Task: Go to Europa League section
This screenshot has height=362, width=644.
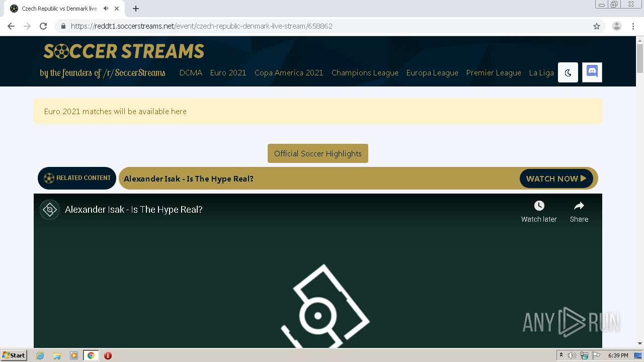Action: 432,73
